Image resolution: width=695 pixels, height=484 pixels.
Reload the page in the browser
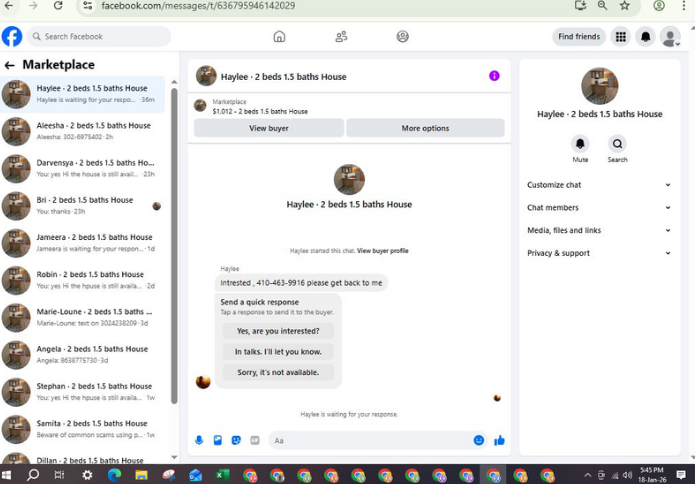pos(58,5)
